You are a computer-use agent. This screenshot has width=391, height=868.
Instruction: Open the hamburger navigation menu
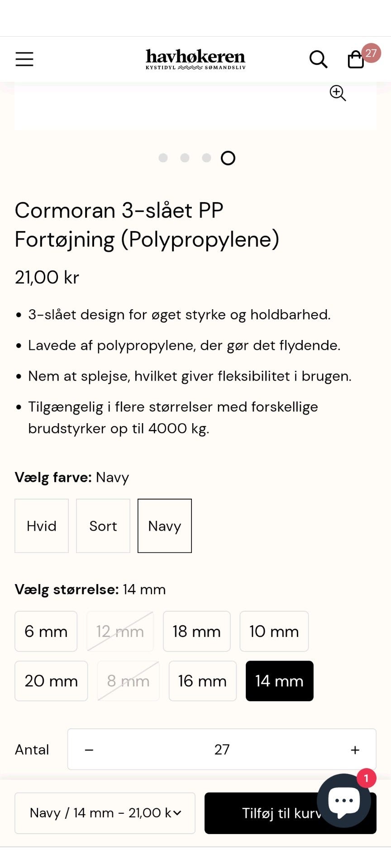pyautogui.click(x=24, y=59)
